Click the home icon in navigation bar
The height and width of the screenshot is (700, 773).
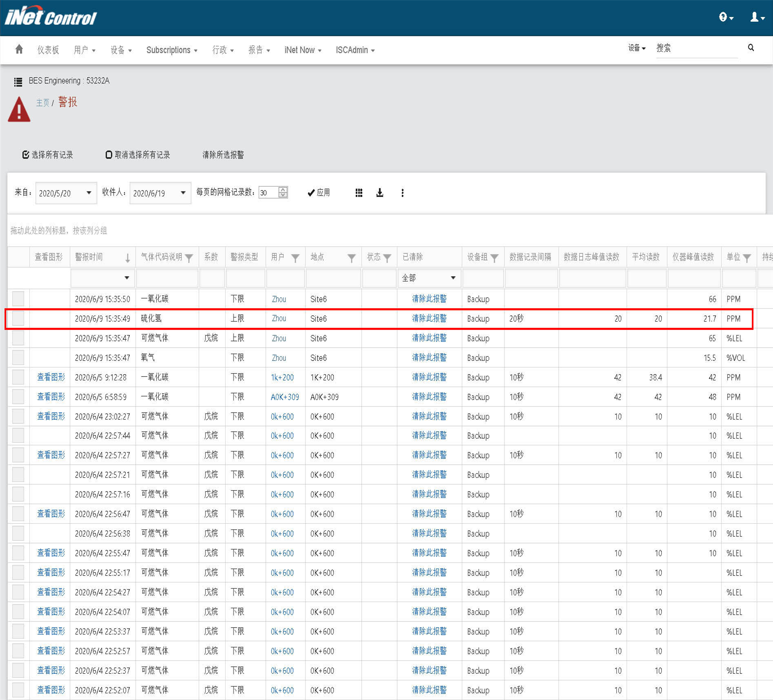[x=19, y=49]
